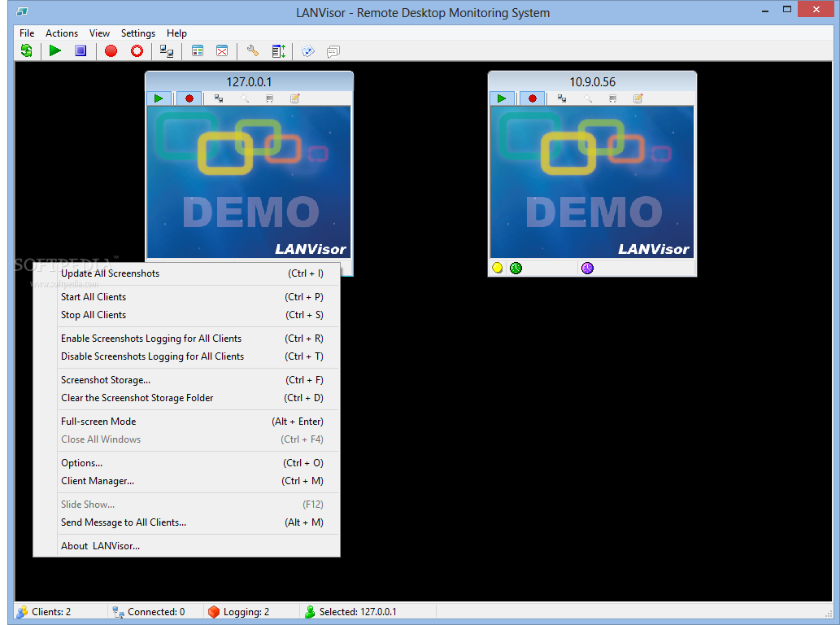Click the blue slide show toolbar icon
This screenshot has height=625, width=840.
pyautogui.click(x=308, y=51)
